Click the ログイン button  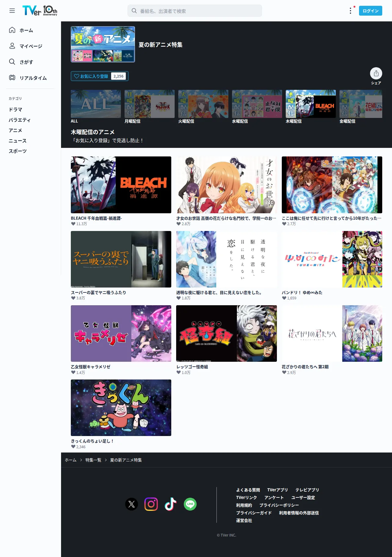(371, 11)
